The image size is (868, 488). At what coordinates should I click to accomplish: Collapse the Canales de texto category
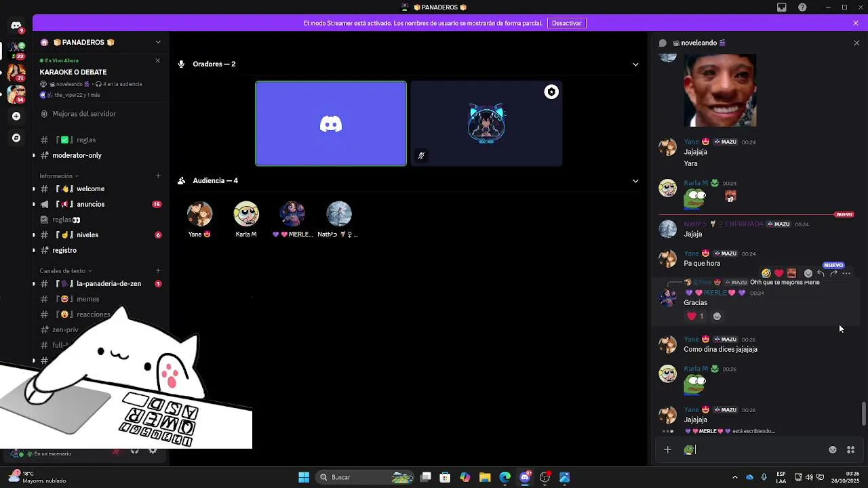click(x=66, y=271)
